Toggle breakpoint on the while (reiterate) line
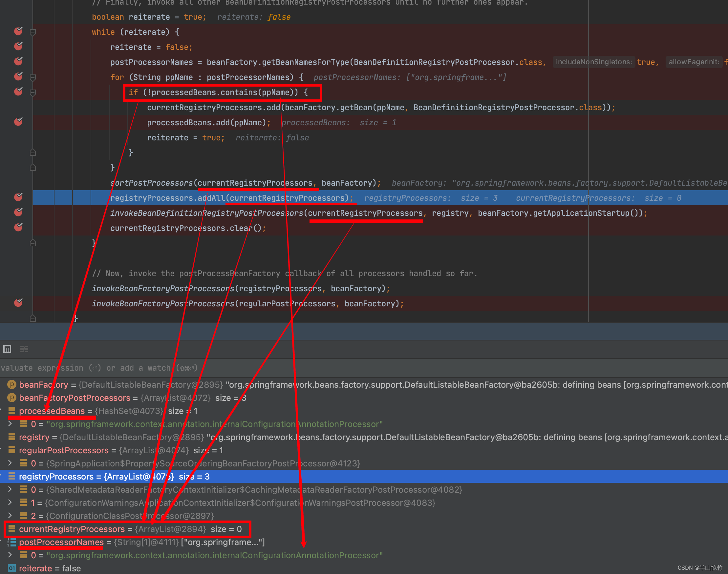The width and height of the screenshot is (728, 574). 18,31
